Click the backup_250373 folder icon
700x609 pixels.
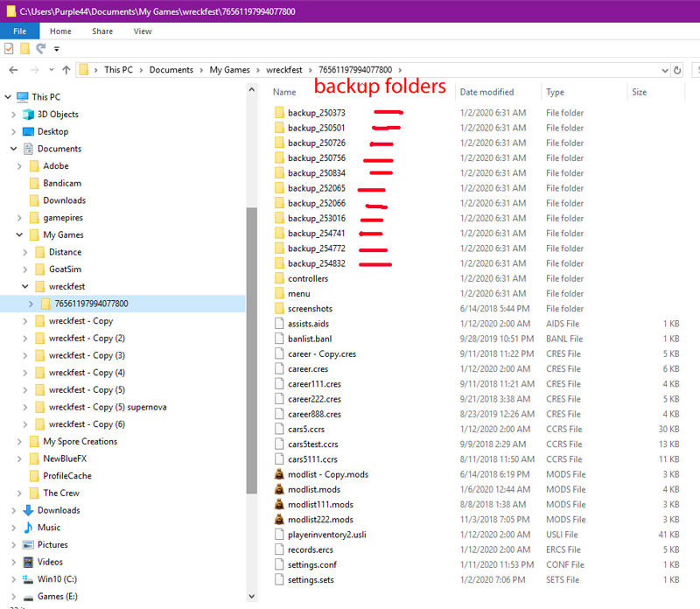(279, 113)
